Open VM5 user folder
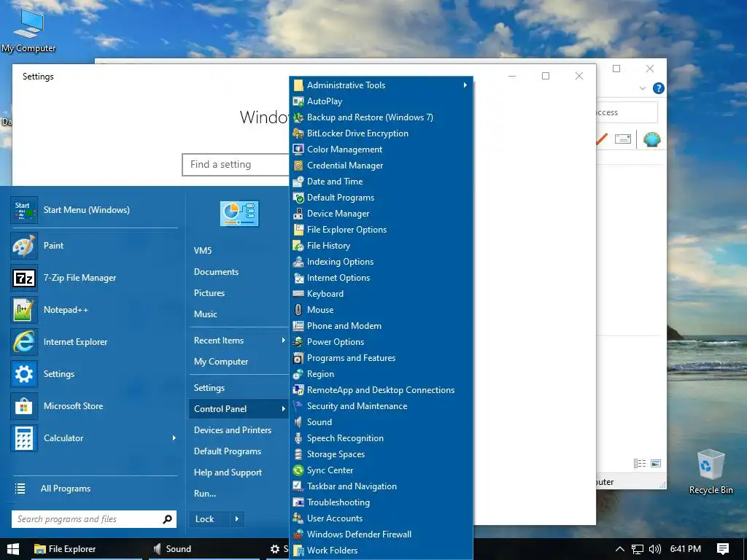The image size is (747, 560). [x=239, y=251]
